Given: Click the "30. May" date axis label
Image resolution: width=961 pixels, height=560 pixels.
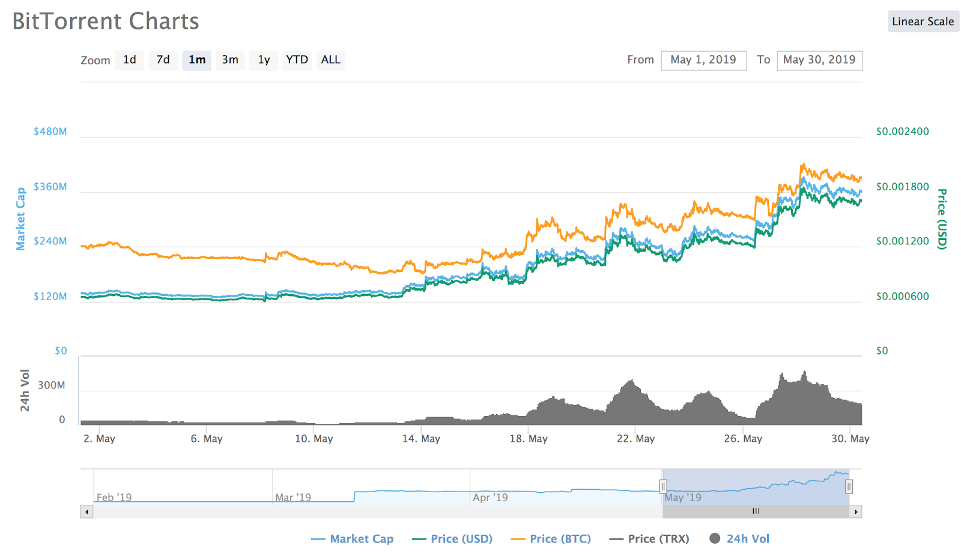Looking at the screenshot, I should coord(850,439).
